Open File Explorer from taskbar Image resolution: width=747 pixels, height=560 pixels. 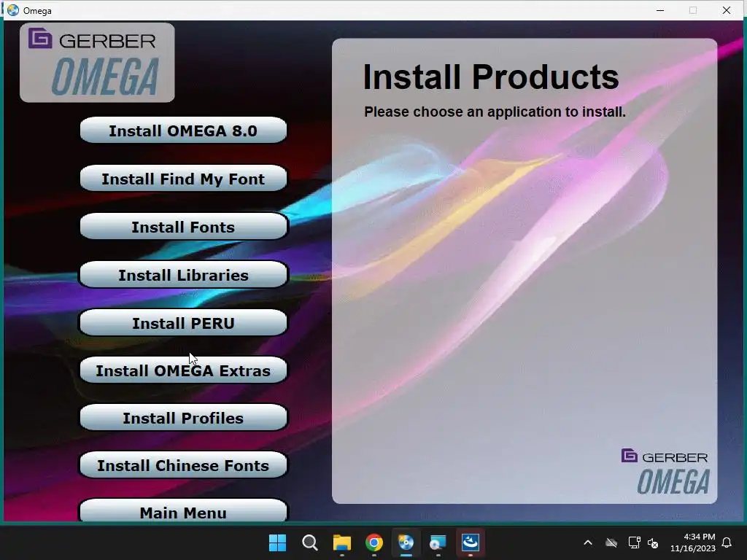click(342, 542)
